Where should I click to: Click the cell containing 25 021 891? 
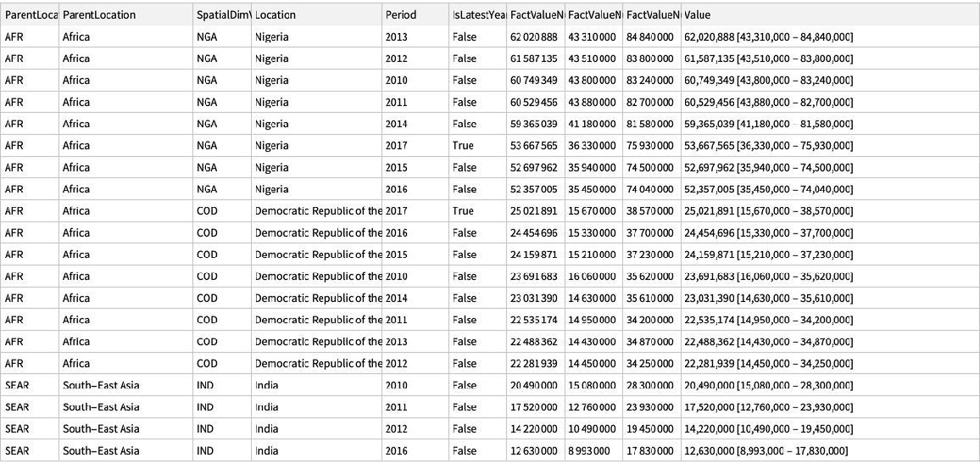tap(534, 211)
